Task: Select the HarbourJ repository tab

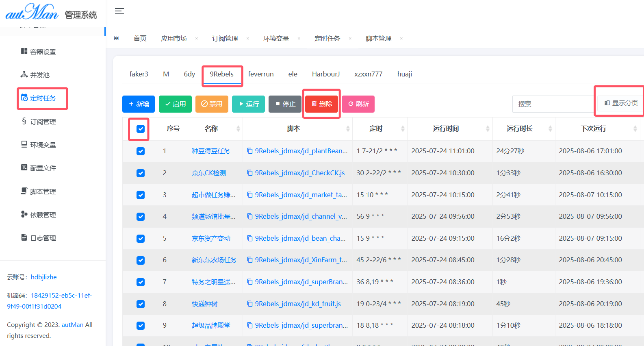Action: [x=326, y=74]
